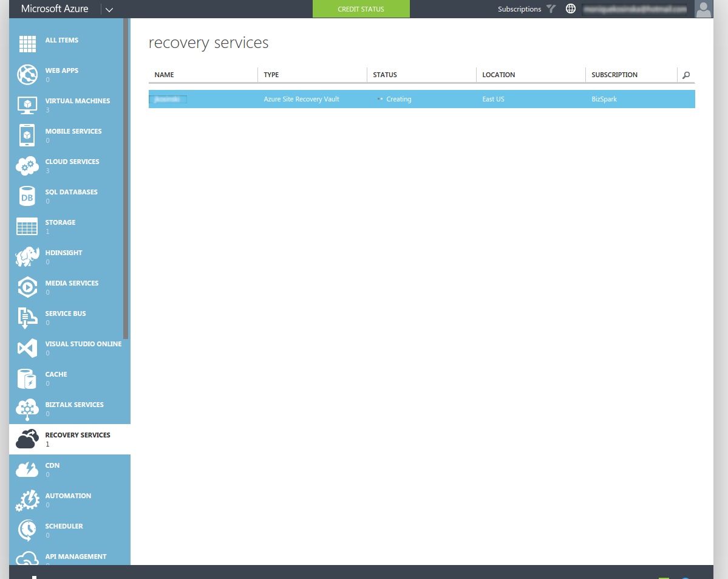Click the Subscriptions label in the header
Image resolution: width=728 pixels, height=579 pixels.
(520, 9)
